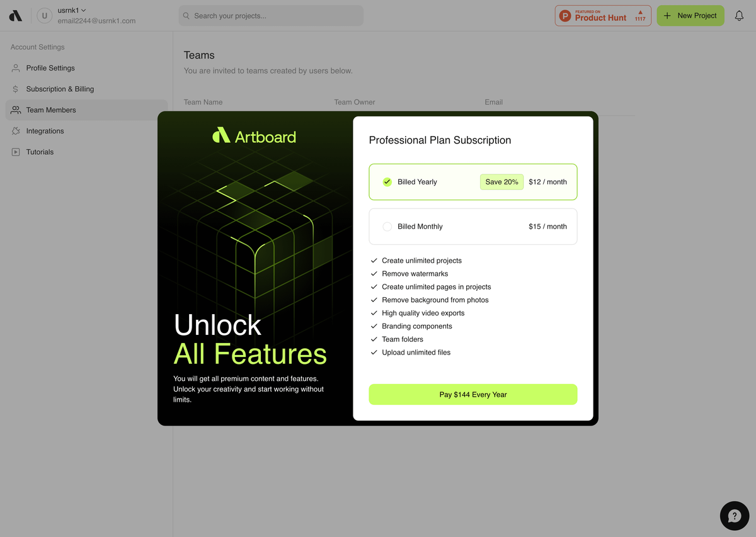Open the notifications bell icon
Screen dimensions: 756x537
(739, 16)
